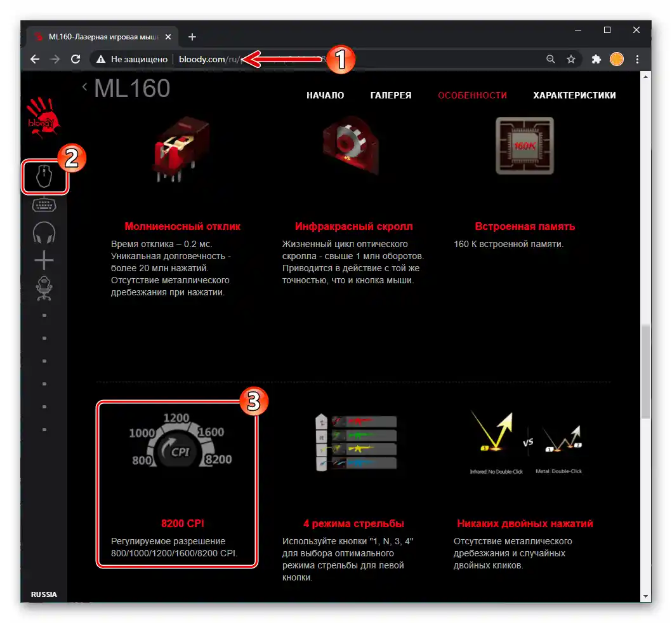Click the Bloody red hand logo
The width and height of the screenshot is (672, 623).
43,117
